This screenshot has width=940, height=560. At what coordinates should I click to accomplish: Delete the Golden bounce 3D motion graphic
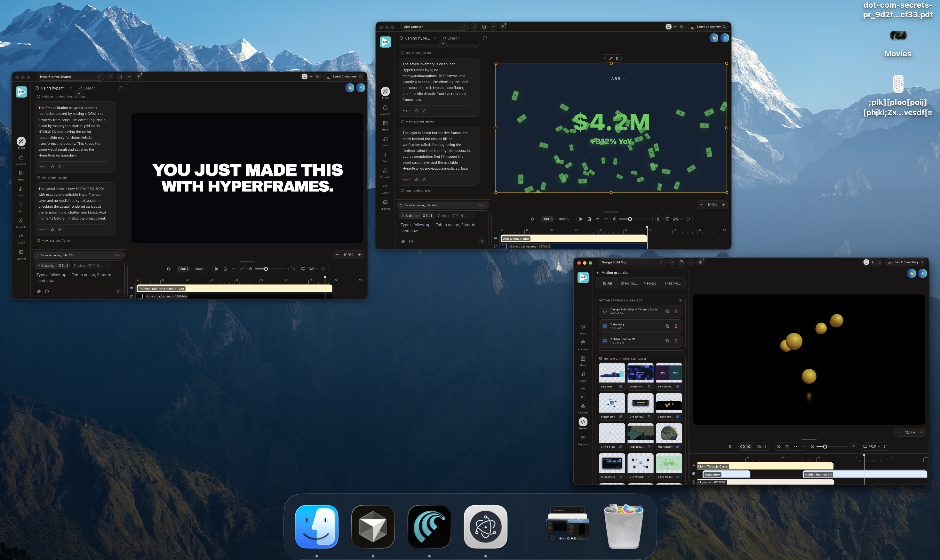coord(676,341)
